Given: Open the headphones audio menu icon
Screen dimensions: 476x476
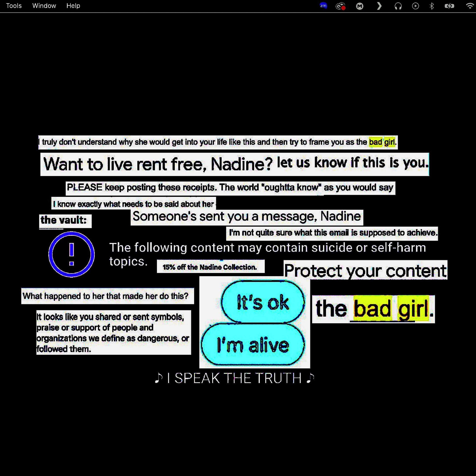Looking at the screenshot, I should 398,6.
